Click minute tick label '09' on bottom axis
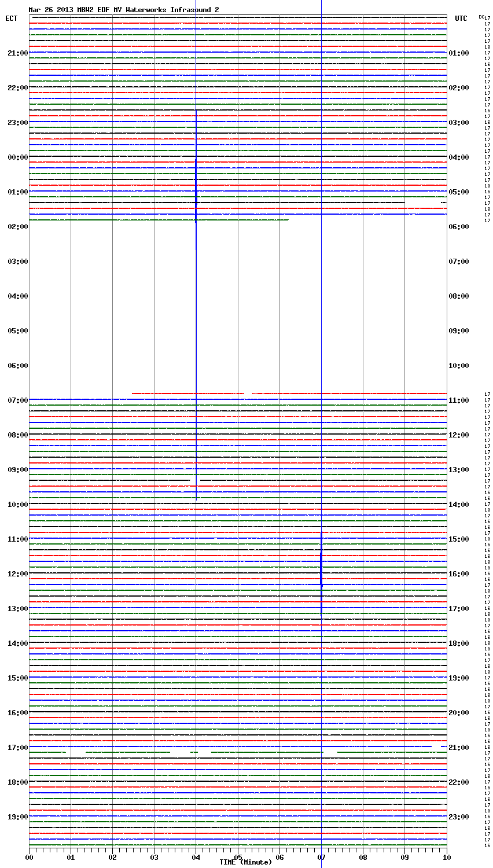493x868 pixels. click(404, 857)
